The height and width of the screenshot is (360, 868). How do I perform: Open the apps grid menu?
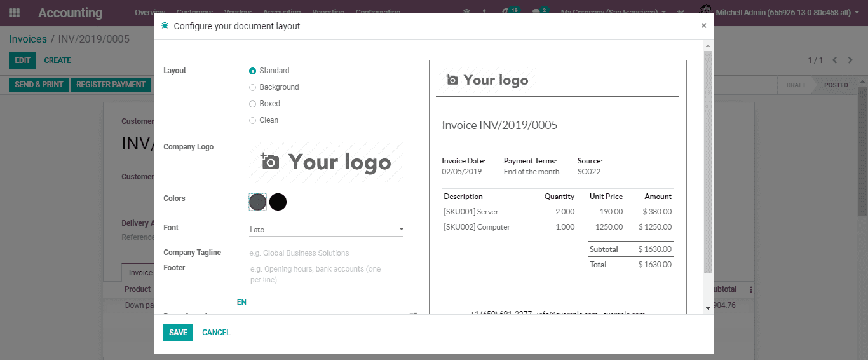[14, 13]
